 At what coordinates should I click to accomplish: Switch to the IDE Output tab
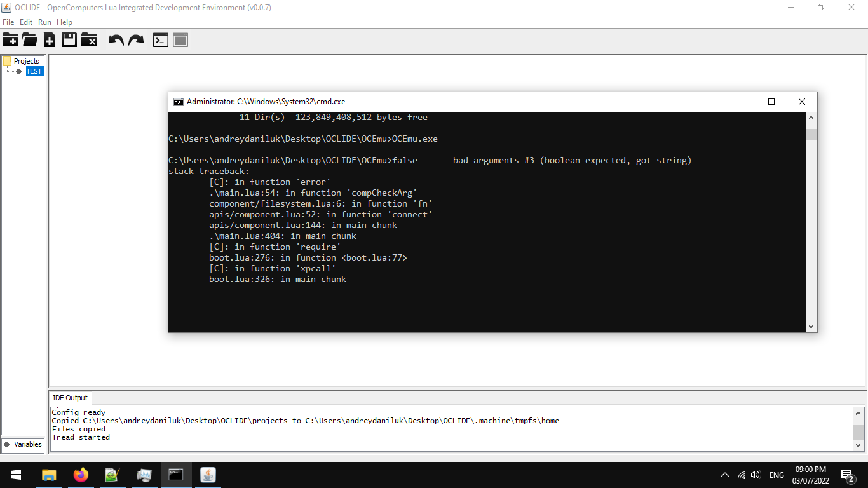click(71, 398)
